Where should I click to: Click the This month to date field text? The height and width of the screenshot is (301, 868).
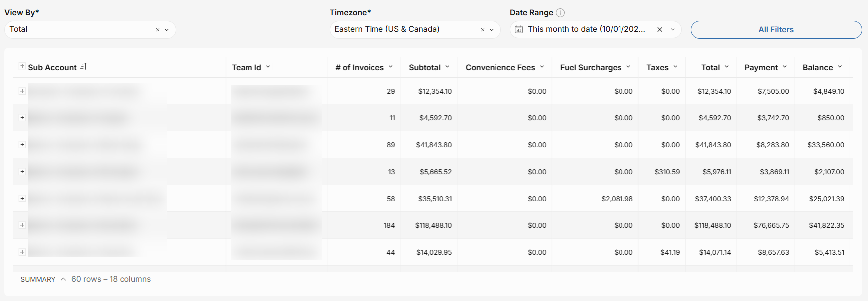587,29
